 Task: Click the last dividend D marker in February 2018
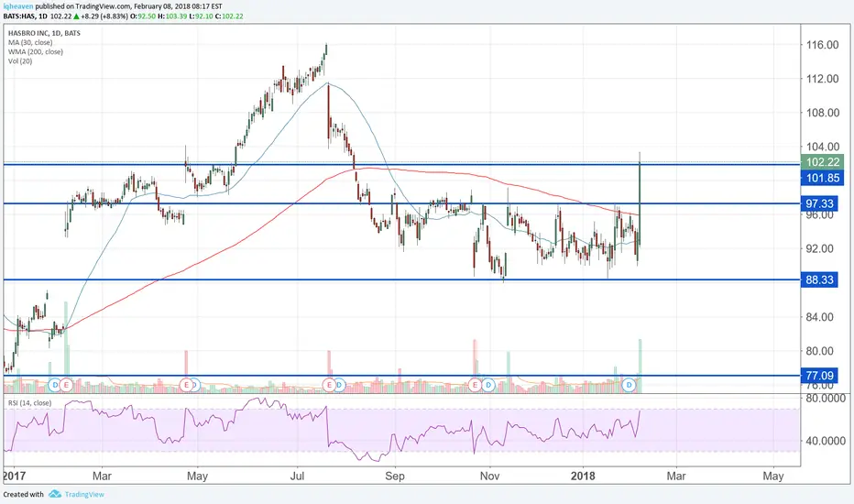(630, 385)
